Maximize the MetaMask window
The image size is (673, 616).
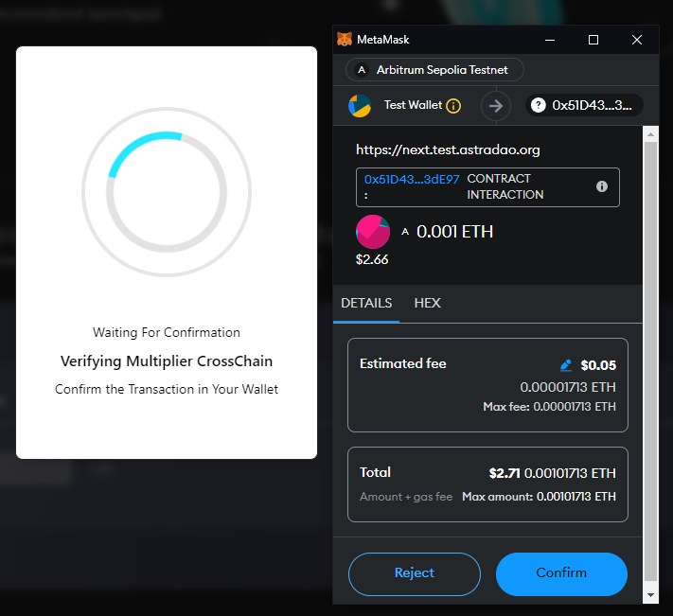coord(593,40)
